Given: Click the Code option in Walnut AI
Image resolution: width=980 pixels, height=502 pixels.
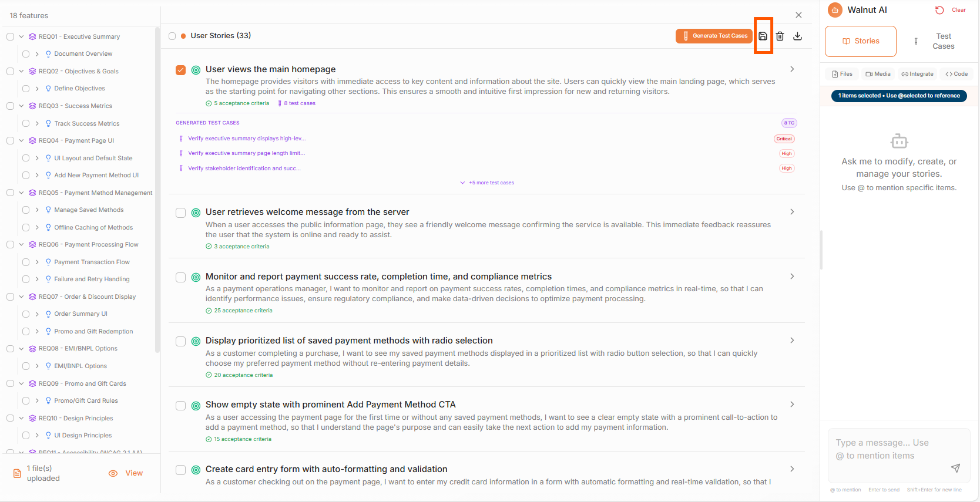Looking at the screenshot, I should (x=956, y=74).
